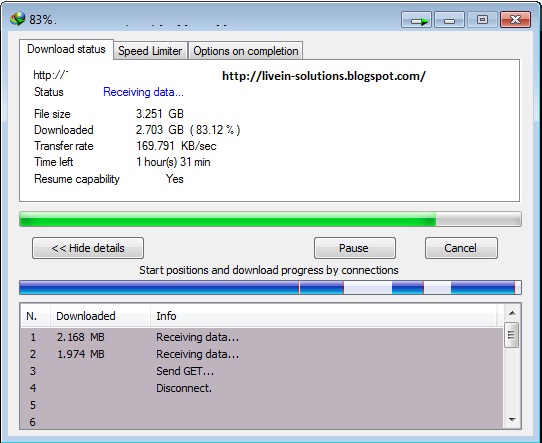Viewport: 542px width, 443px height.
Task: Click the N. column header
Action: pyautogui.click(x=35, y=316)
